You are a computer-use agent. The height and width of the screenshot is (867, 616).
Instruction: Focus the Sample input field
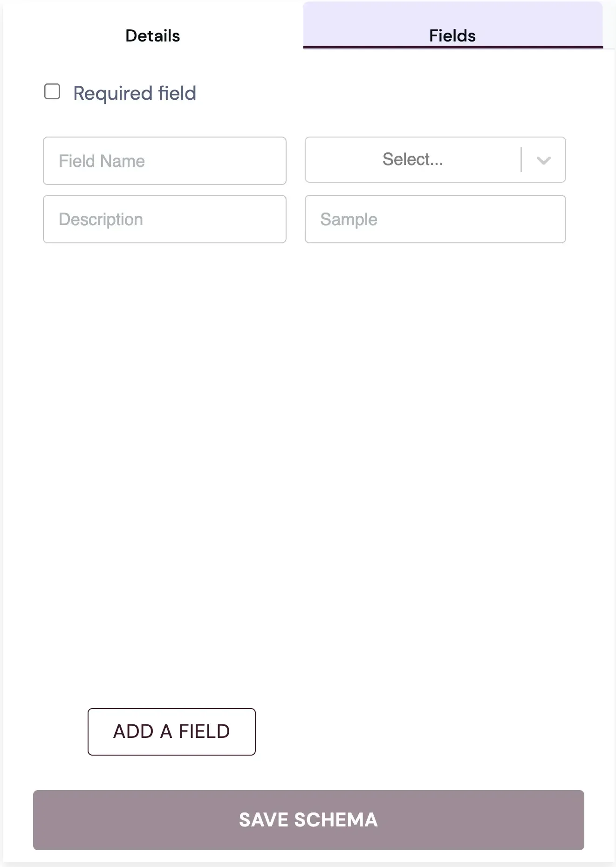click(x=435, y=219)
